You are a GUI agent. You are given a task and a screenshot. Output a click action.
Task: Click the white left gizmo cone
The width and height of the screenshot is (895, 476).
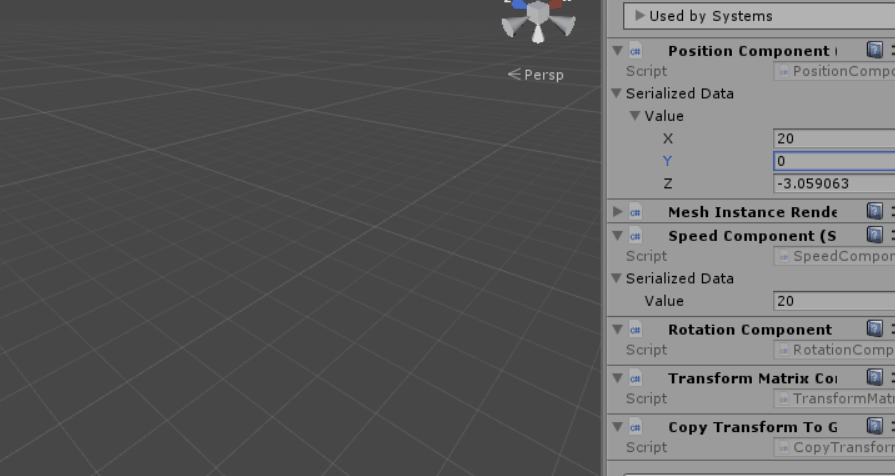click(x=513, y=26)
